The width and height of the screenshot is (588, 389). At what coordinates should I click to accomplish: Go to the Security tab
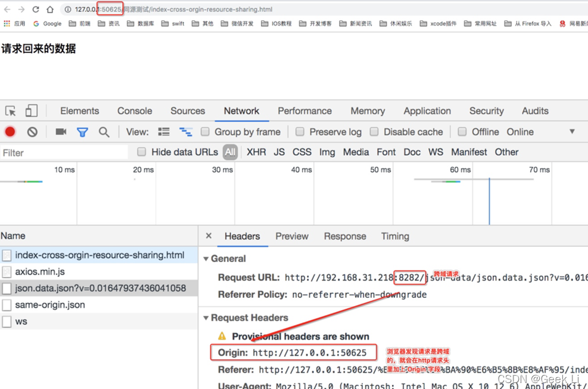(486, 111)
